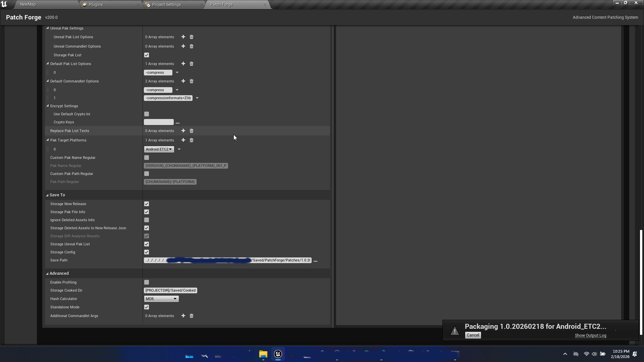The width and height of the screenshot is (644, 362).
Task: Add element to Unreal Commandlet Options
Action: pos(183,46)
